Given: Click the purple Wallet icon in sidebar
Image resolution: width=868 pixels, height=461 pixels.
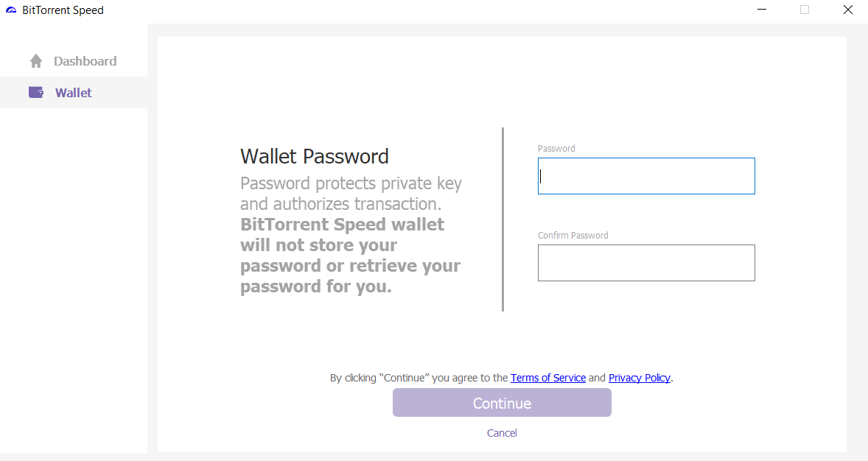Looking at the screenshot, I should (x=36, y=93).
